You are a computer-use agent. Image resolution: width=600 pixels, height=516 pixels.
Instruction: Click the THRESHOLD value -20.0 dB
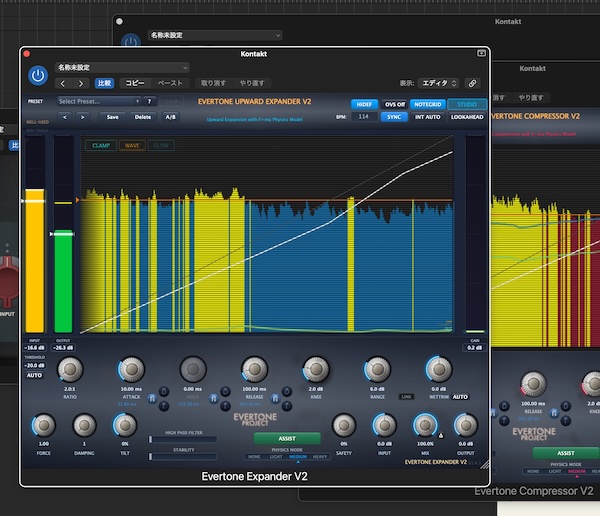tap(34, 365)
